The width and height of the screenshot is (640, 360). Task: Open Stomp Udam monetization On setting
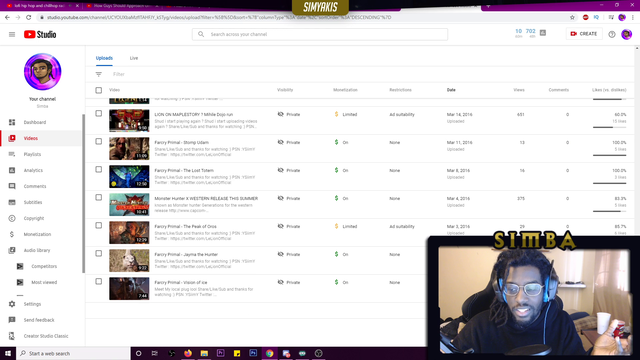341,142
